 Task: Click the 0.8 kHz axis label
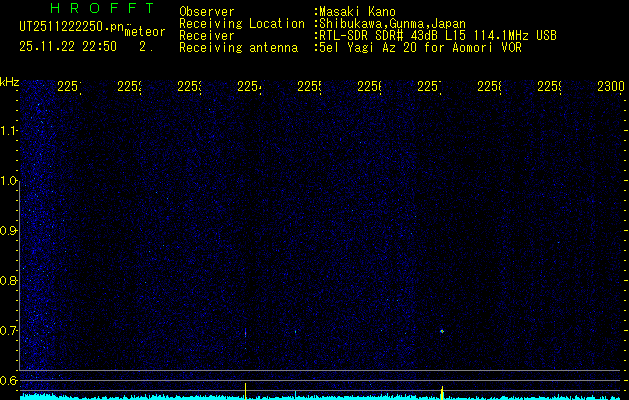(9, 280)
